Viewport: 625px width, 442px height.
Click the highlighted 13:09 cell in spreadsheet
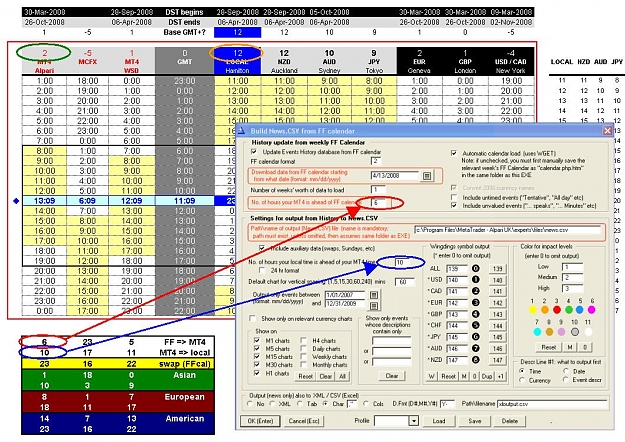click(x=44, y=201)
